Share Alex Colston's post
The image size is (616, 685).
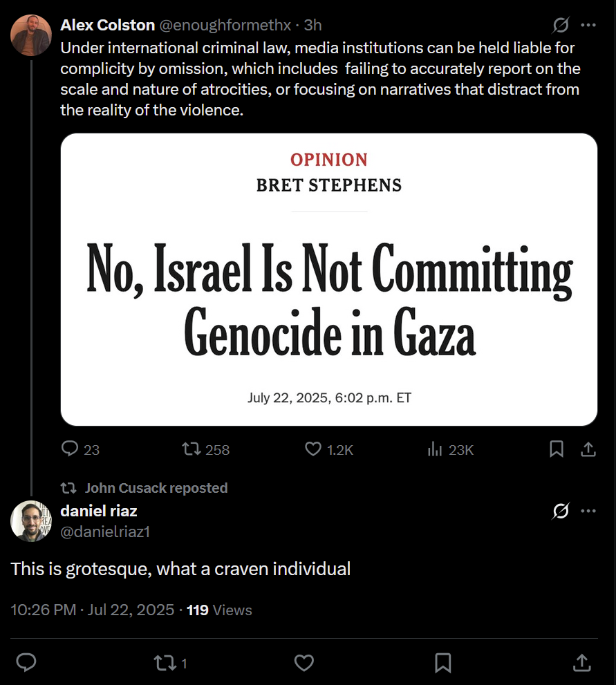tap(588, 449)
